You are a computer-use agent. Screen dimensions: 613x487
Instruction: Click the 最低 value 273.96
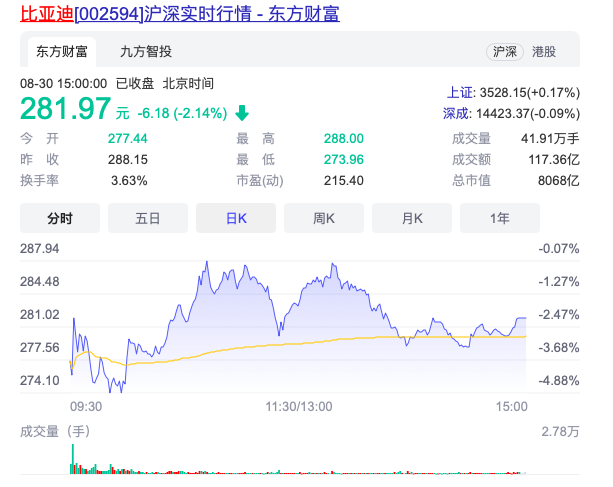pyautogui.click(x=344, y=159)
